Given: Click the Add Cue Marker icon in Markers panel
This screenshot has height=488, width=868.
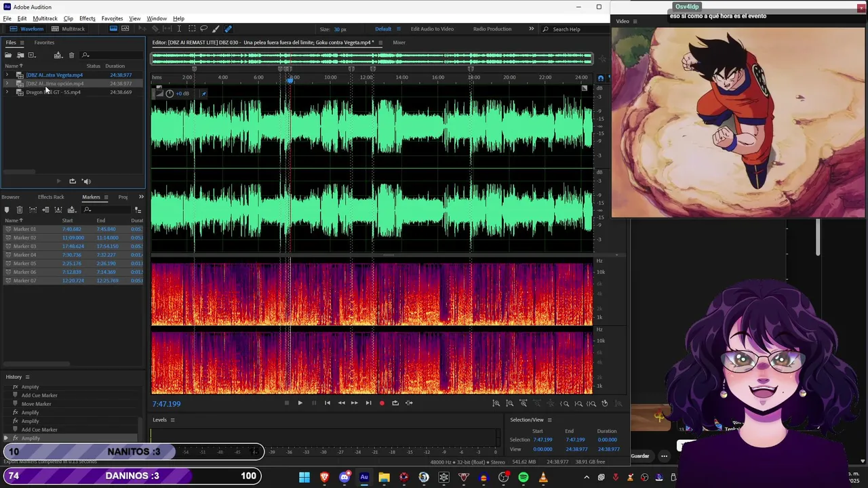Looking at the screenshot, I should tap(7, 210).
